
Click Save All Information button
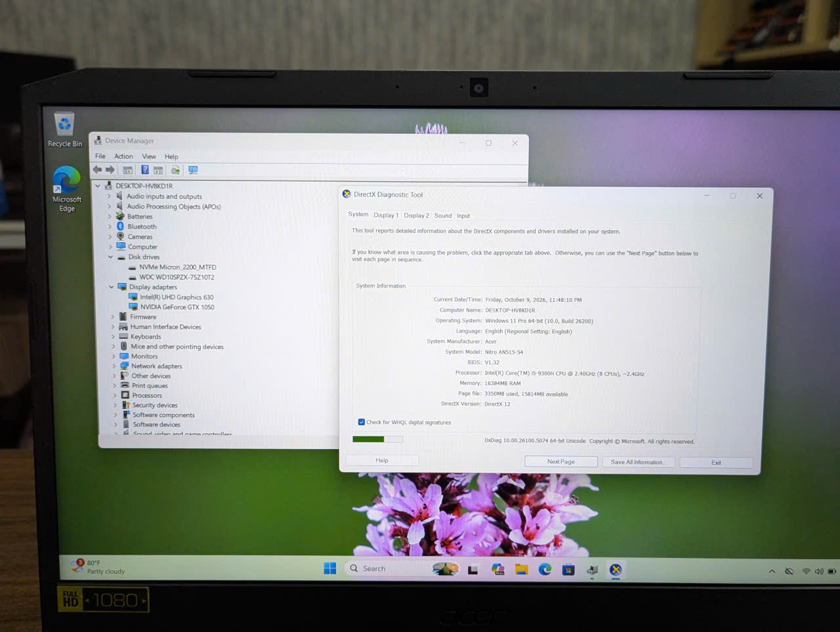click(638, 462)
